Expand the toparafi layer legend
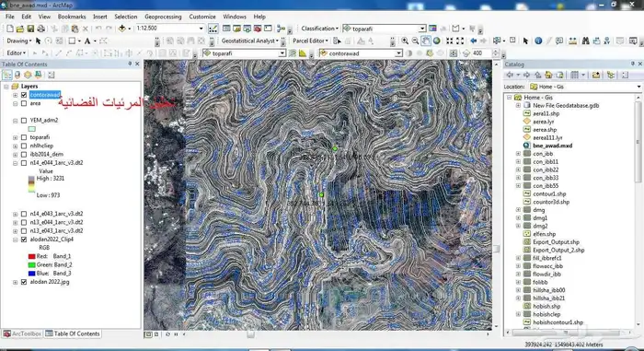The height and width of the screenshot is (351, 644). coord(16,137)
